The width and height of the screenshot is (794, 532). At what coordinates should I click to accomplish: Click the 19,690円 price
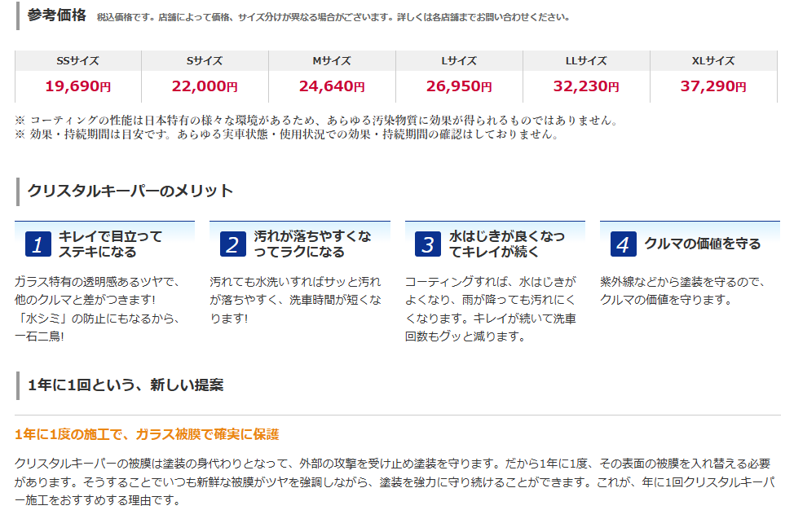tap(78, 86)
